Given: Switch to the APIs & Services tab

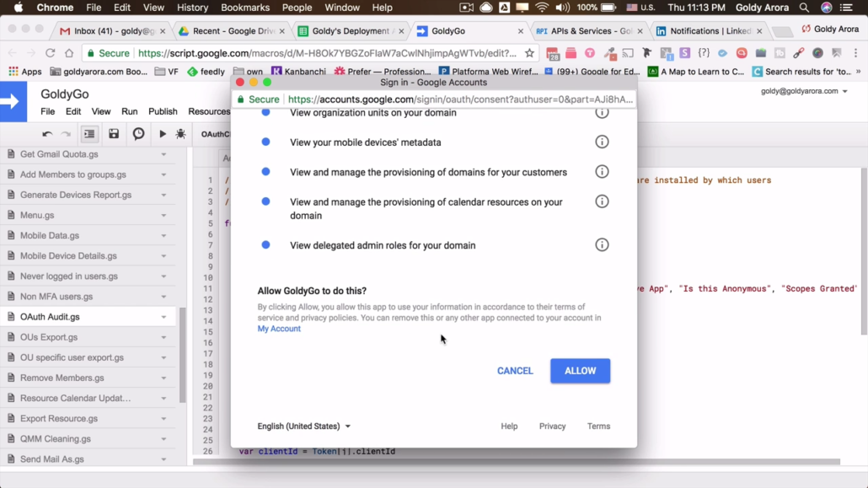Looking at the screenshot, I should (590, 31).
